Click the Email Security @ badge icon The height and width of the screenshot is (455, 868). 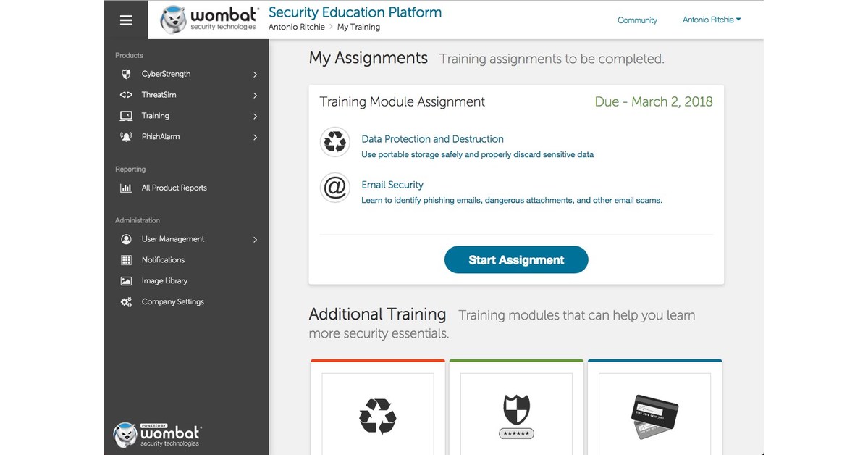pos(334,188)
